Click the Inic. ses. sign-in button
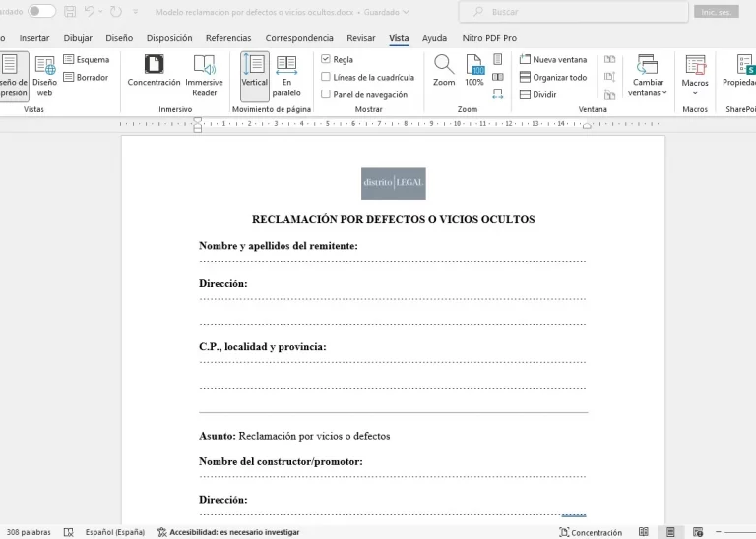The height and width of the screenshot is (539, 756). [717, 12]
